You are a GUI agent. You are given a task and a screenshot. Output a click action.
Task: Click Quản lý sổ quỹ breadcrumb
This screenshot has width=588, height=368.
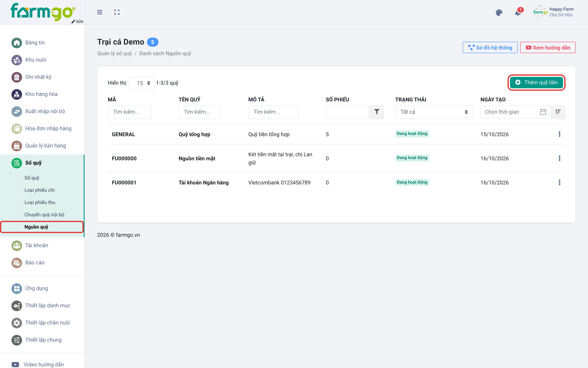115,53
